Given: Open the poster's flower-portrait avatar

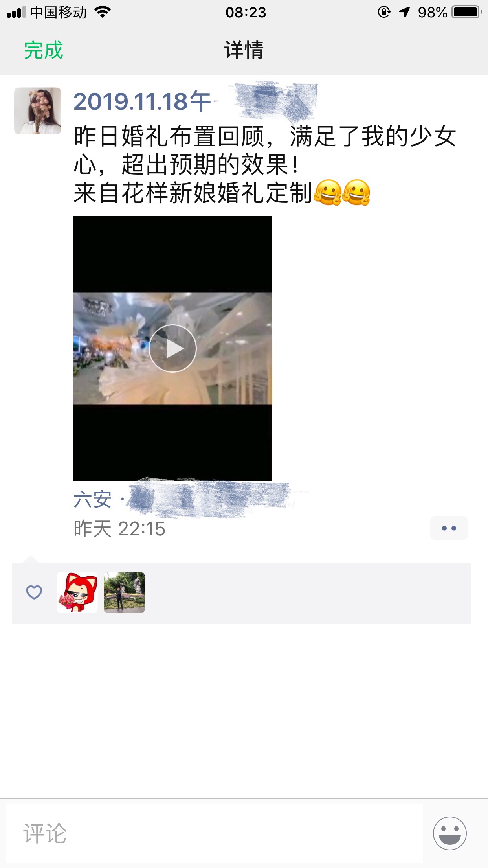Looking at the screenshot, I should 38,111.
